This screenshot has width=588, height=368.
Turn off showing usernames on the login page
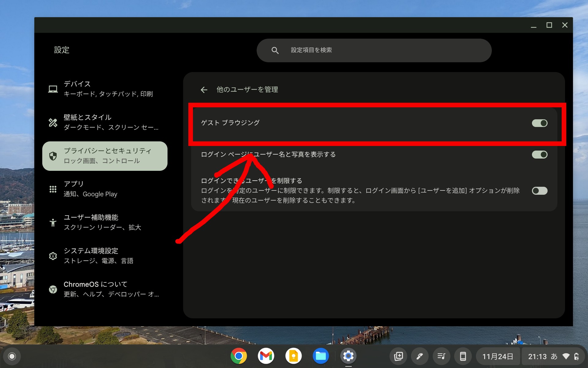[539, 155]
